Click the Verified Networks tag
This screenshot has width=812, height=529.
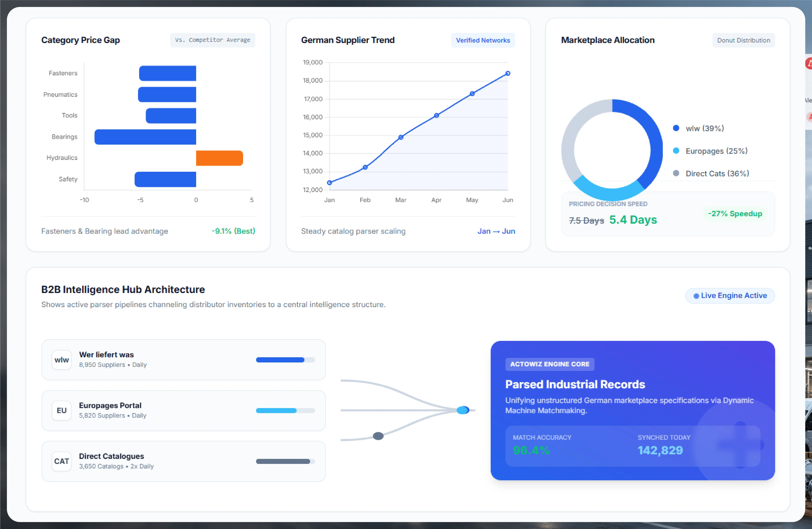[x=483, y=40]
